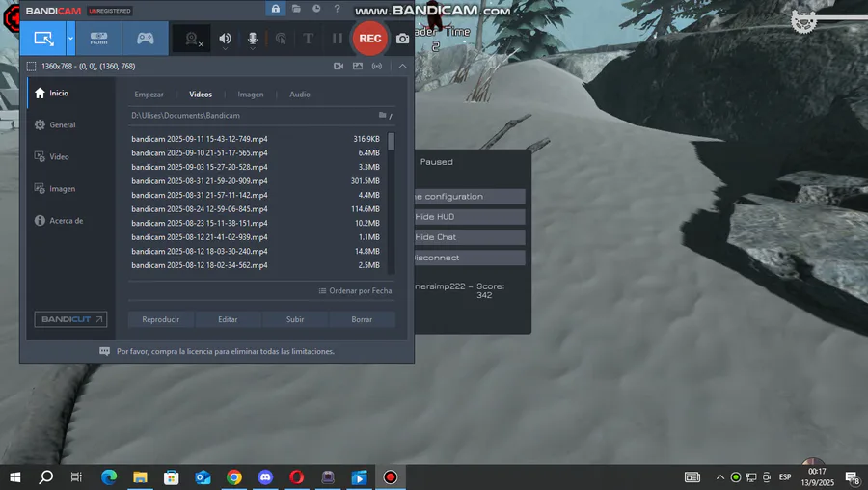Open Ordenar por Fecha sort option
Viewport: 868px width, 490px height.
click(355, 290)
